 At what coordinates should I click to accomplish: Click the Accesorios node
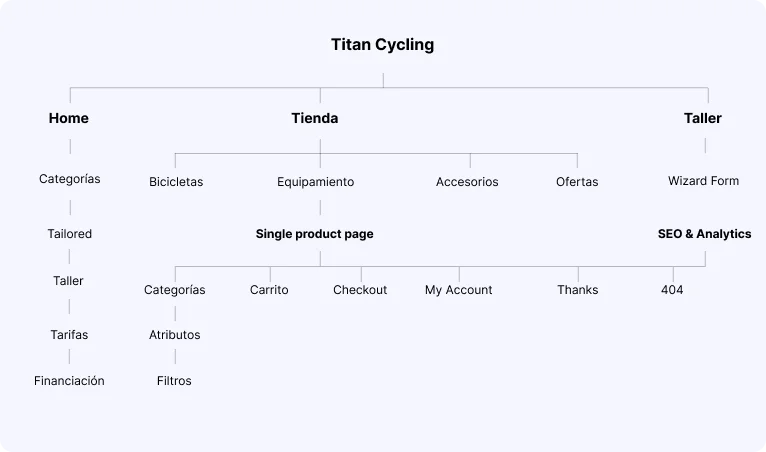click(x=467, y=182)
